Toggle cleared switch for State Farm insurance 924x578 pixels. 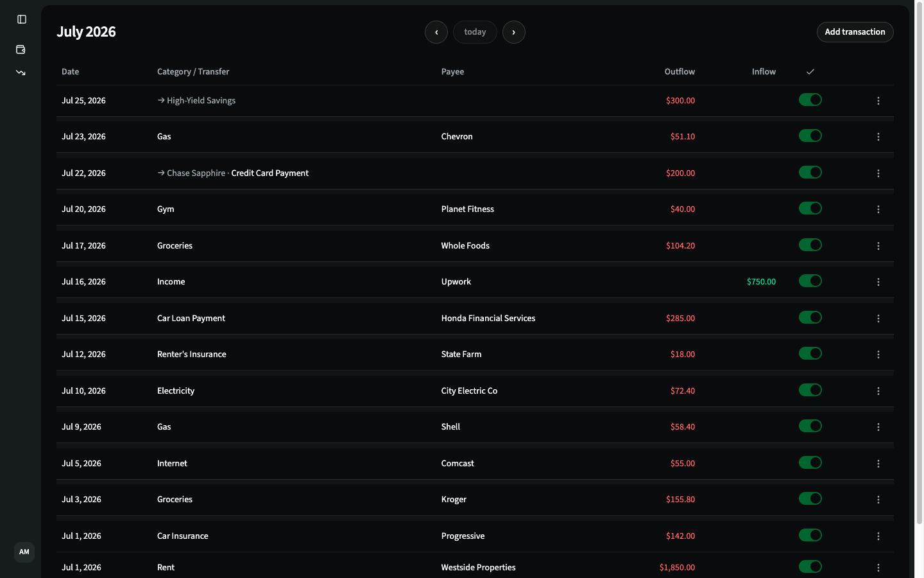click(x=810, y=353)
